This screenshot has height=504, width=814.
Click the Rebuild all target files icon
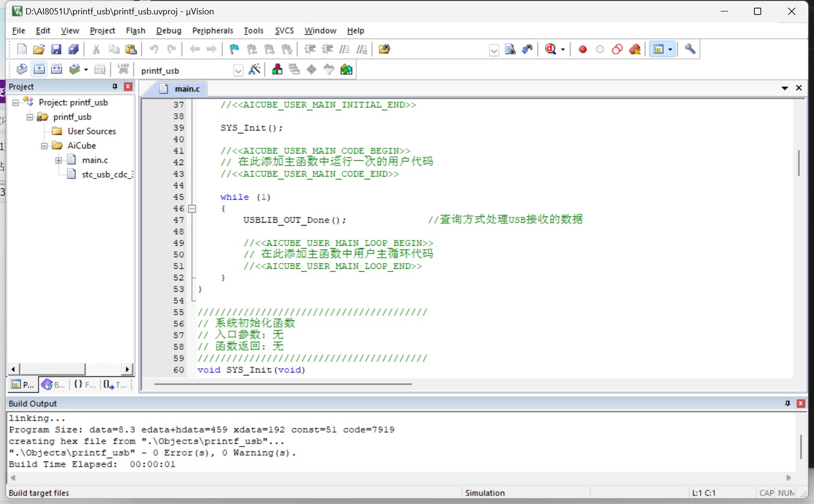[57, 70]
